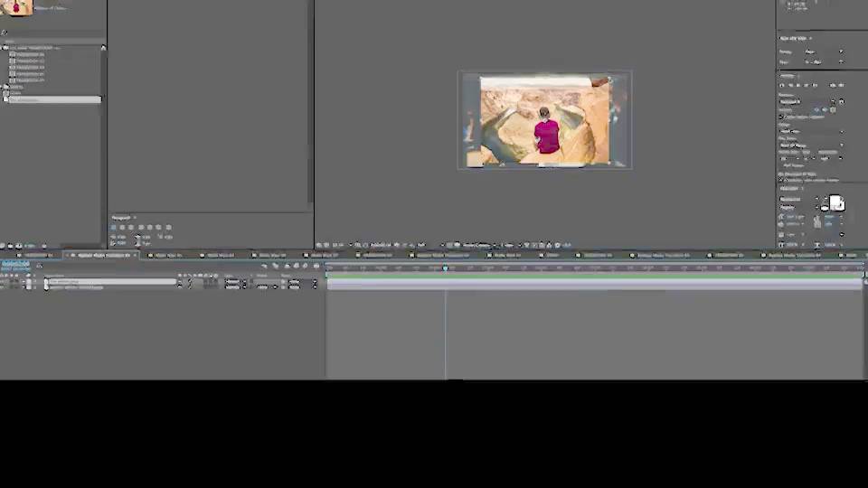
Task: Create new composition icon at Project panel bottom
Action: point(18,245)
